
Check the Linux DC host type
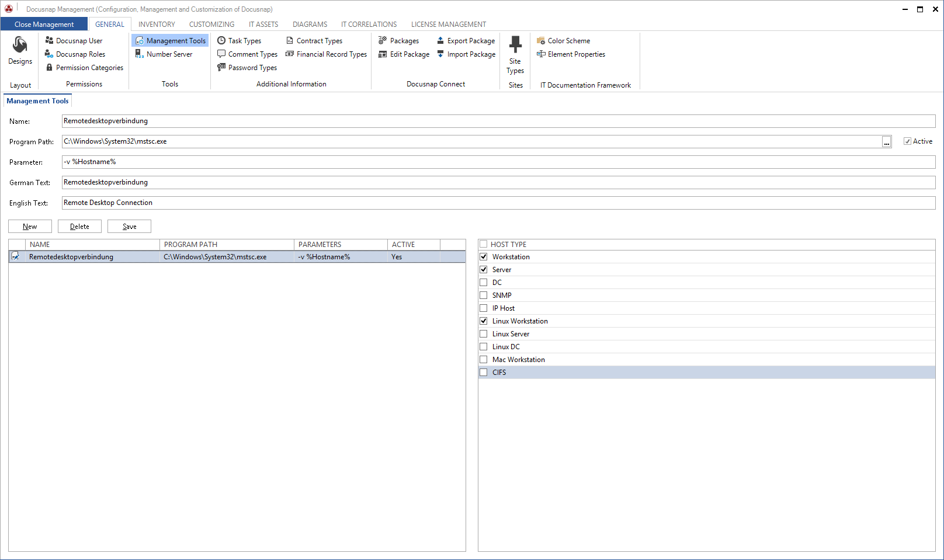pyautogui.click(x=484, y=347)
